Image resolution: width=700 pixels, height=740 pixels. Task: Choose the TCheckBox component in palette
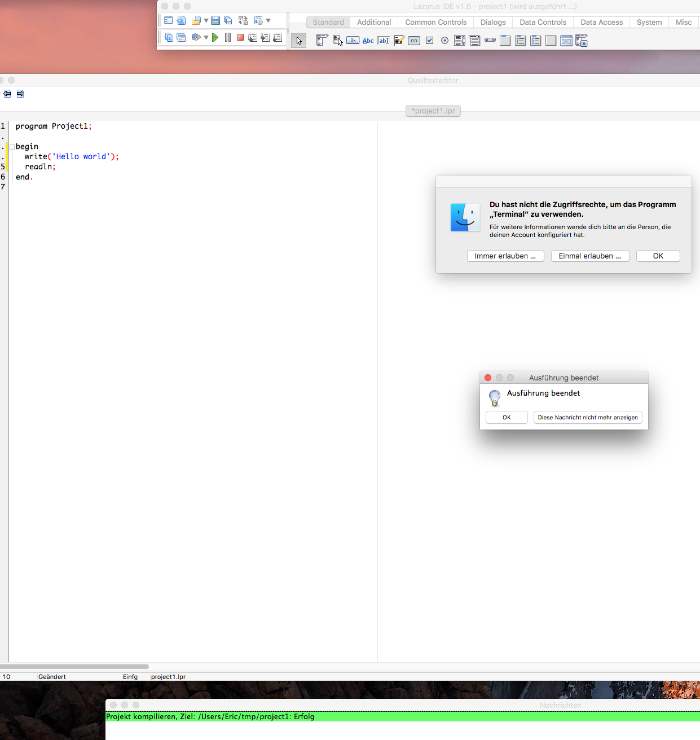pyautogui.click(x=429, y=41)
